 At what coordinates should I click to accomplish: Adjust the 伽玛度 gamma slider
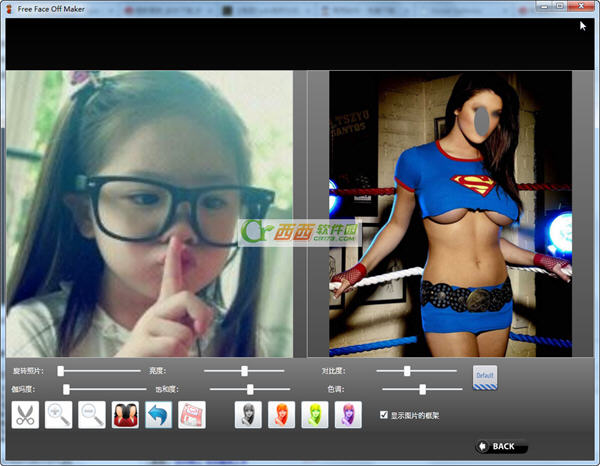[x=105, y=389]
